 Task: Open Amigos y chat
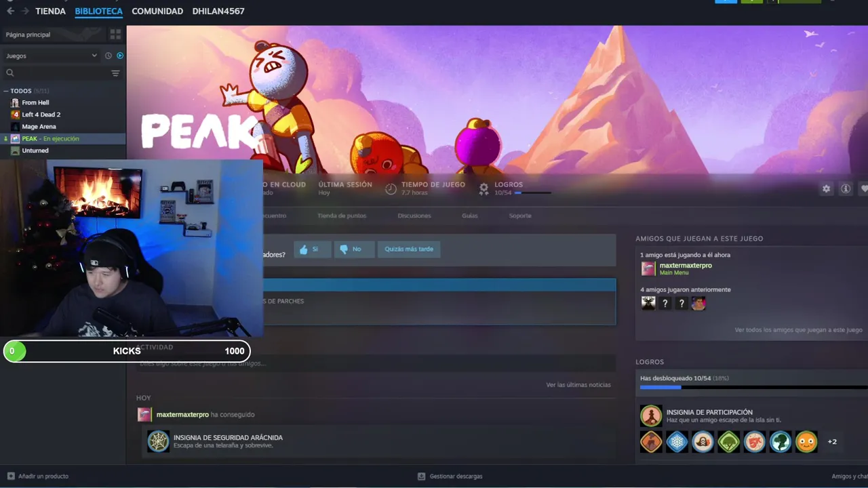coord(850,476)
